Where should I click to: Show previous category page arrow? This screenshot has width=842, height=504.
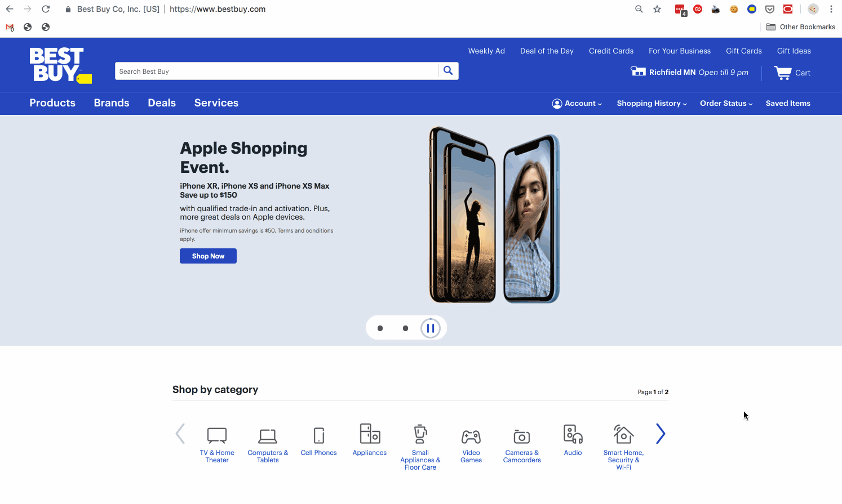[x=180, y=434]
